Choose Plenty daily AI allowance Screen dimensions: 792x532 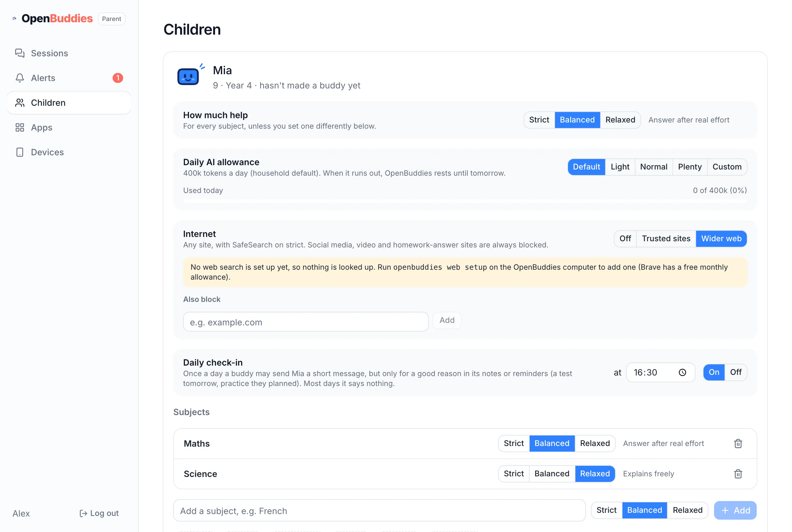690,167
